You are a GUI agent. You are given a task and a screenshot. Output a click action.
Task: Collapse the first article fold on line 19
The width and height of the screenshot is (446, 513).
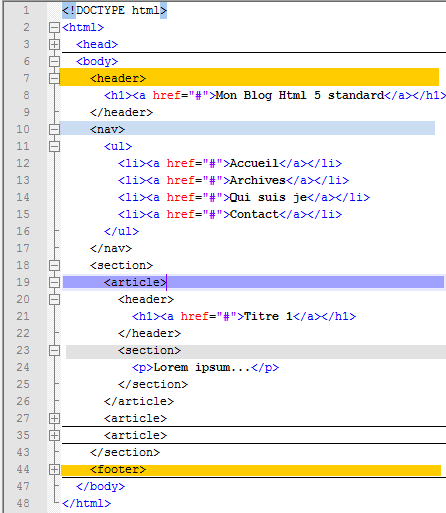click(x=54, y=282)
